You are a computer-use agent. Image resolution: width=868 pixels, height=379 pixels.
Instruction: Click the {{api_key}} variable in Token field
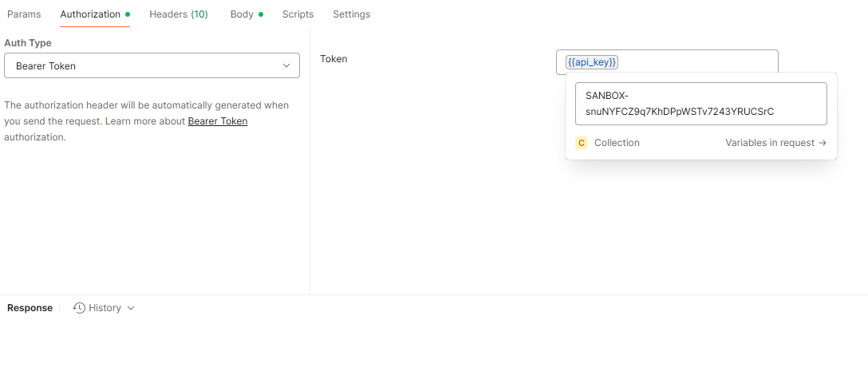coord(591,62)
